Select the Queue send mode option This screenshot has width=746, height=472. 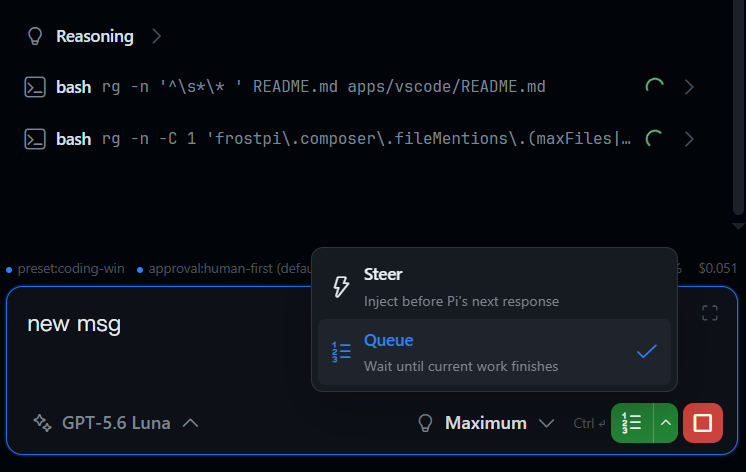point(494,352)
